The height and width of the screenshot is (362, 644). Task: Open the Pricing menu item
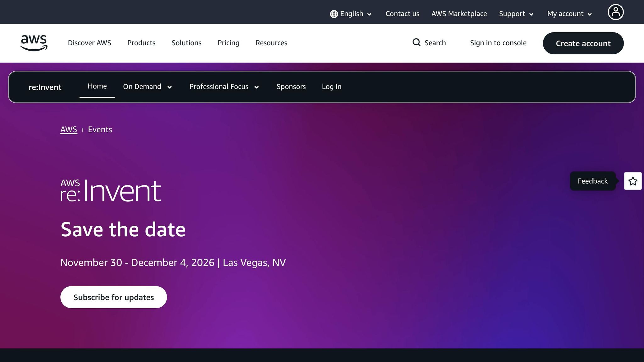pos(228,43)
